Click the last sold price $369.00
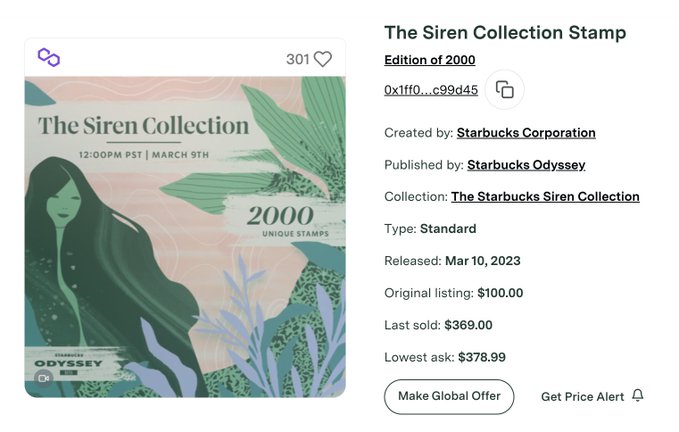 pyautogui.click(x=468, y=325)
